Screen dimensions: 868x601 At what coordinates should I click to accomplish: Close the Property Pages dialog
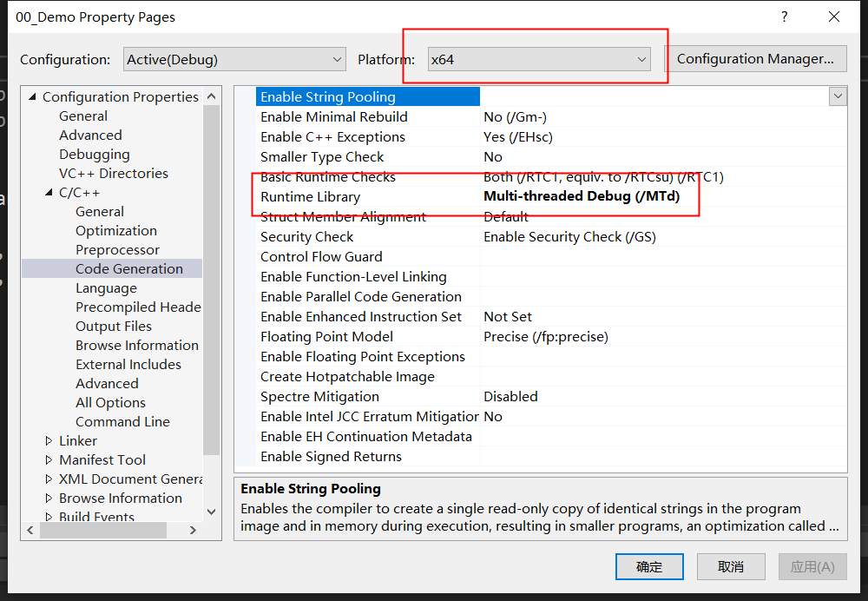click(x=833, y=17)
